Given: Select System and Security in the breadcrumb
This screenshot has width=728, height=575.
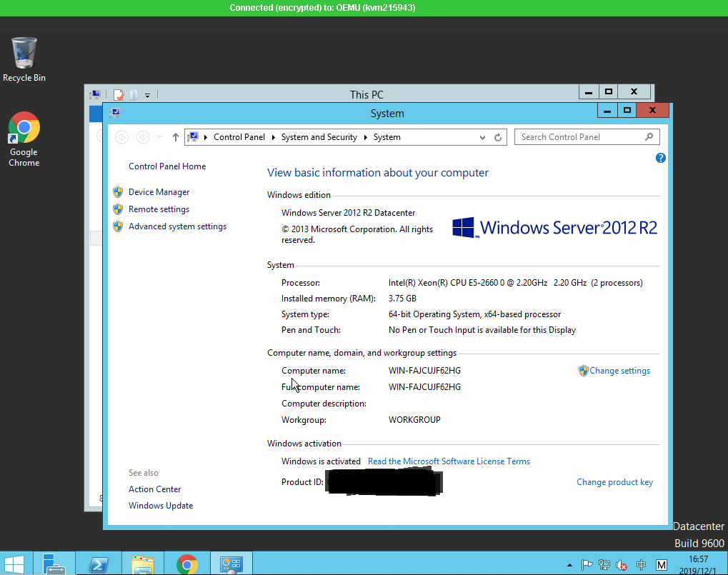Looking at the screenshot, I should (319, 137).
